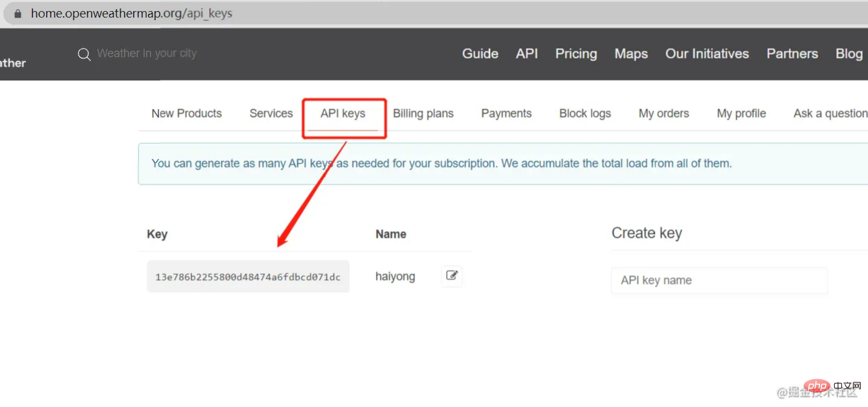The image size is (868, 407).
Task: Click the search magnifier icon
Action: (84, 55)
